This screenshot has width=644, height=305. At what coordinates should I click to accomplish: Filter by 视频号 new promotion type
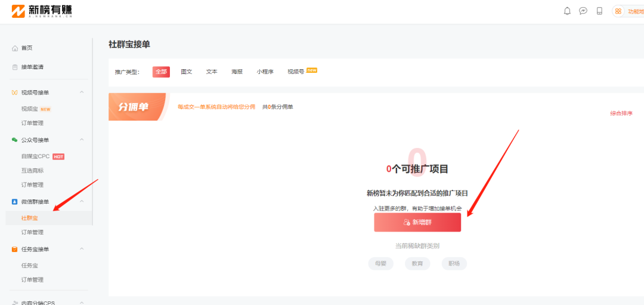click(302, 72)
